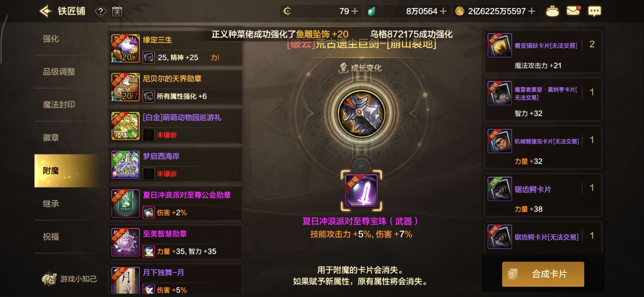Screen dimensions: 644x297
Task: Open the gold pouch icon
Action: tap(552, 11)
